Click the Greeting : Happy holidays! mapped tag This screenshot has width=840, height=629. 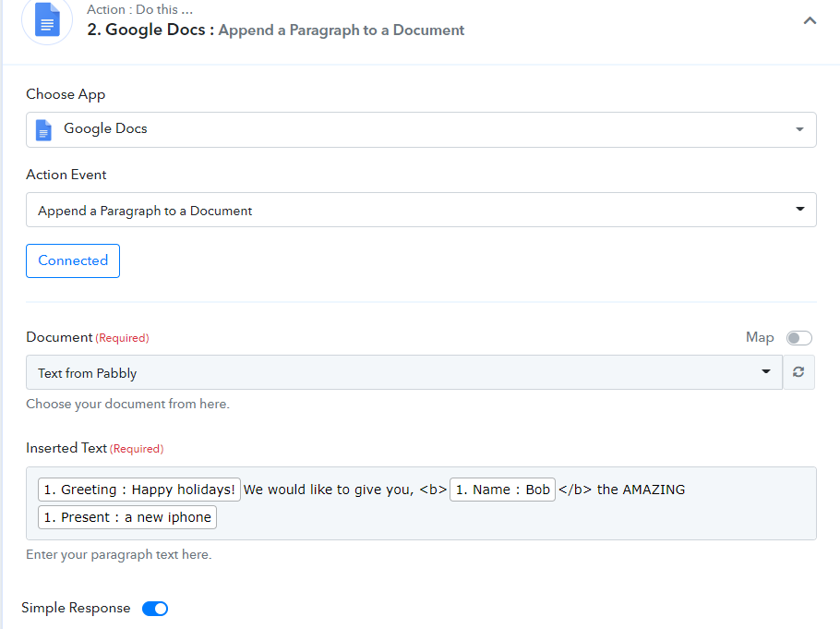(139, 490)
